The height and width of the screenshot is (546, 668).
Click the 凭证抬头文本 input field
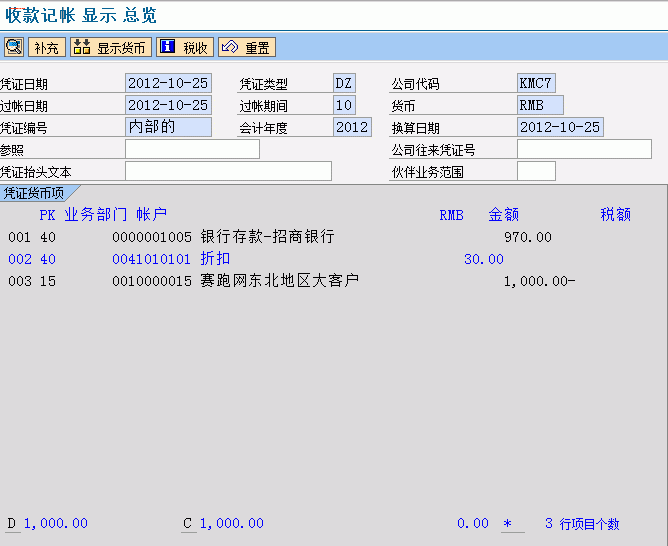click(228, 171)
